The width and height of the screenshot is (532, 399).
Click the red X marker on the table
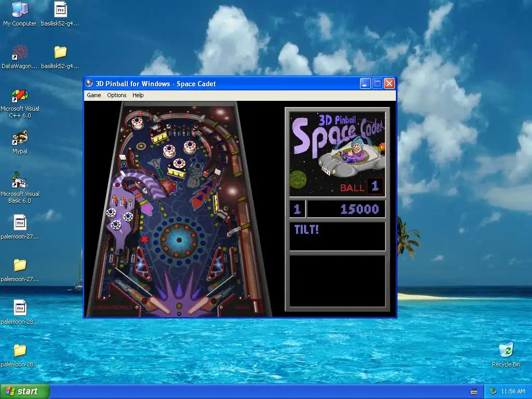pyautogui.click(x=144, y=239)
